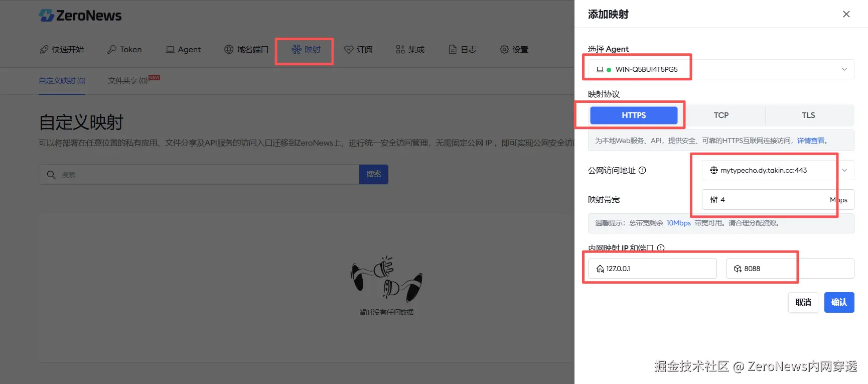Screen dimensions: 868x384
Task: Open the 设置 settings page
Action: [x=514, y=49]
